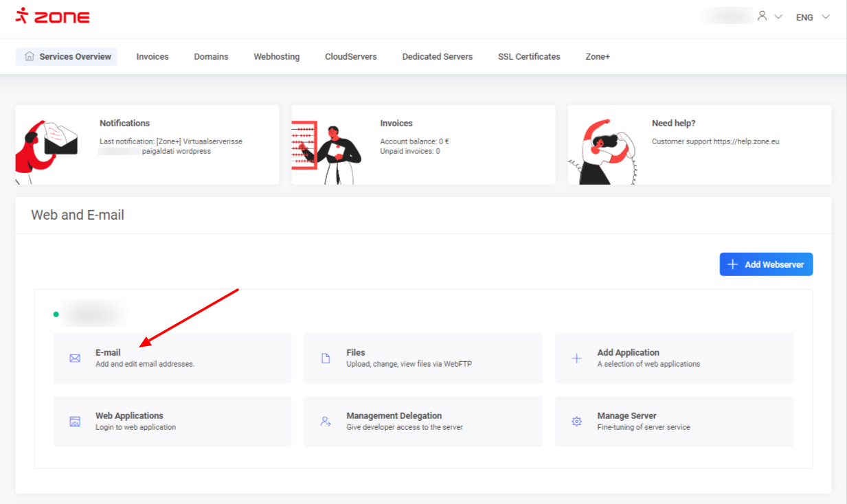Open the user account dropdown menu

(x=769, y=16)
